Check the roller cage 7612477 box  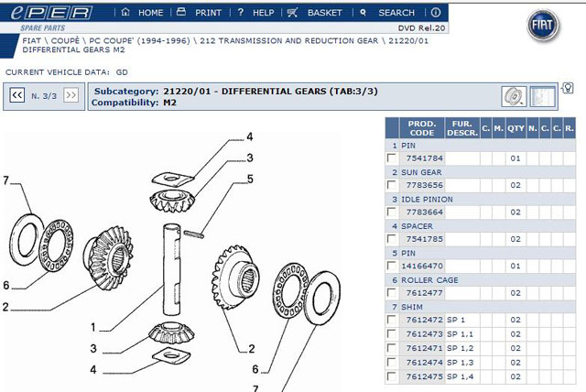point(393,294)
